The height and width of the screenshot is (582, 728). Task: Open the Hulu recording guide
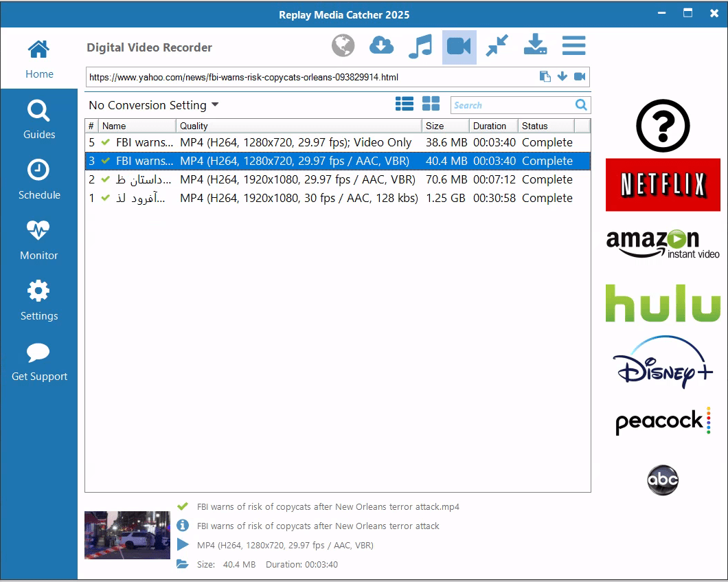click(663, 303)
